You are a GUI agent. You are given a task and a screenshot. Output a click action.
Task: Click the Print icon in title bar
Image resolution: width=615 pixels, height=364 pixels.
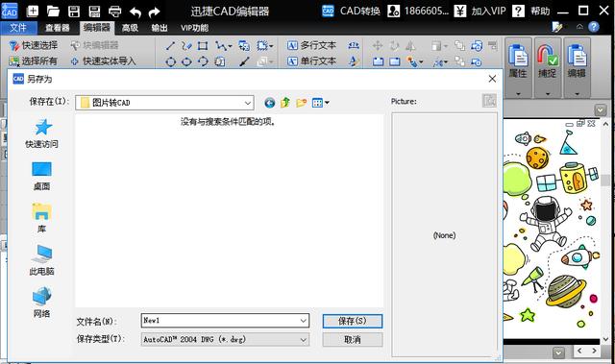click(x=115, y=11)
